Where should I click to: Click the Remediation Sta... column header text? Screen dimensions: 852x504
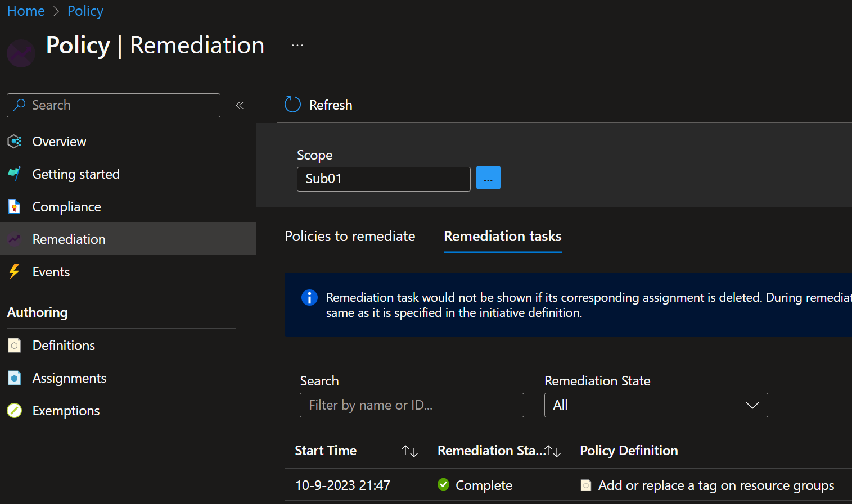click(490, 451)
